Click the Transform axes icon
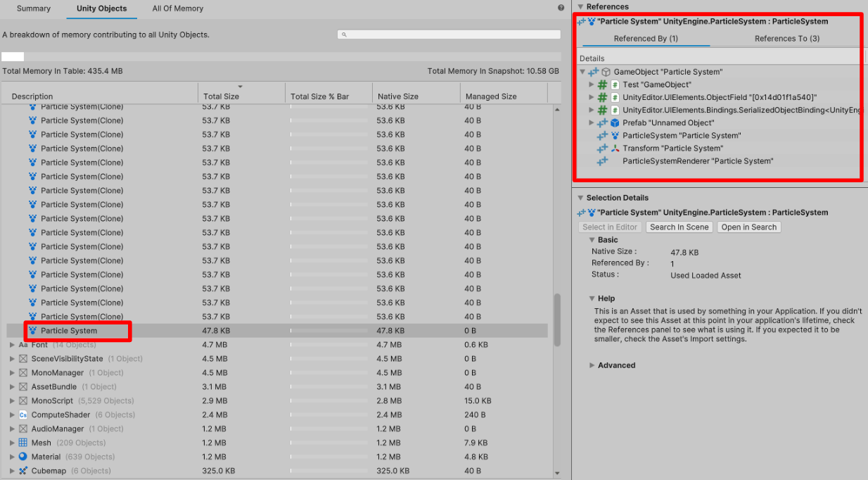868x480 pixels. coord(615,148)
